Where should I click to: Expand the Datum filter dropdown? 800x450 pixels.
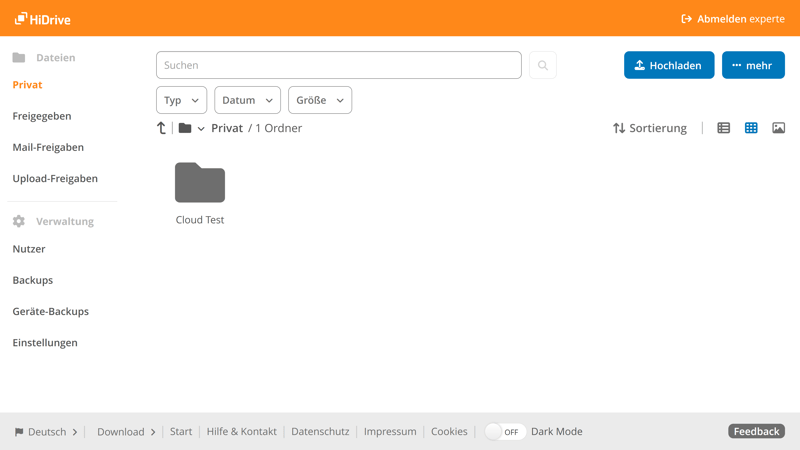click(247, 100)
